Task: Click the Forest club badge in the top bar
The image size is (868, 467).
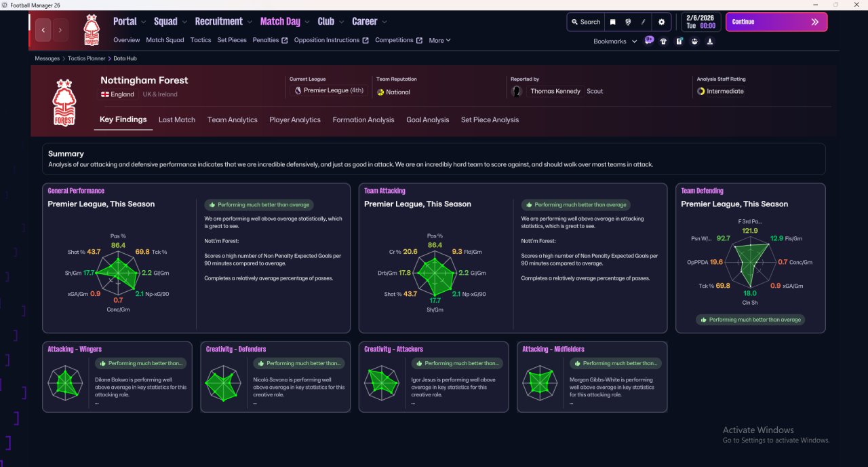Action: [91, 30]
